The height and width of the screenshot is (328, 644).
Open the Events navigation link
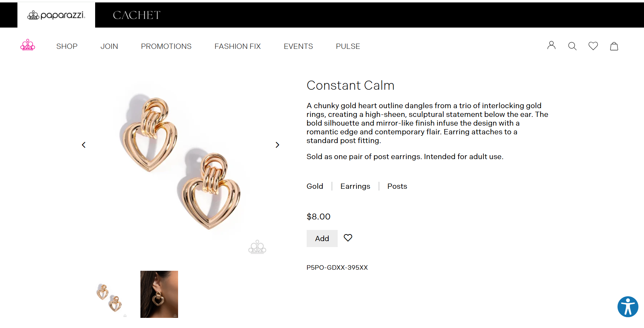point(298,46)
